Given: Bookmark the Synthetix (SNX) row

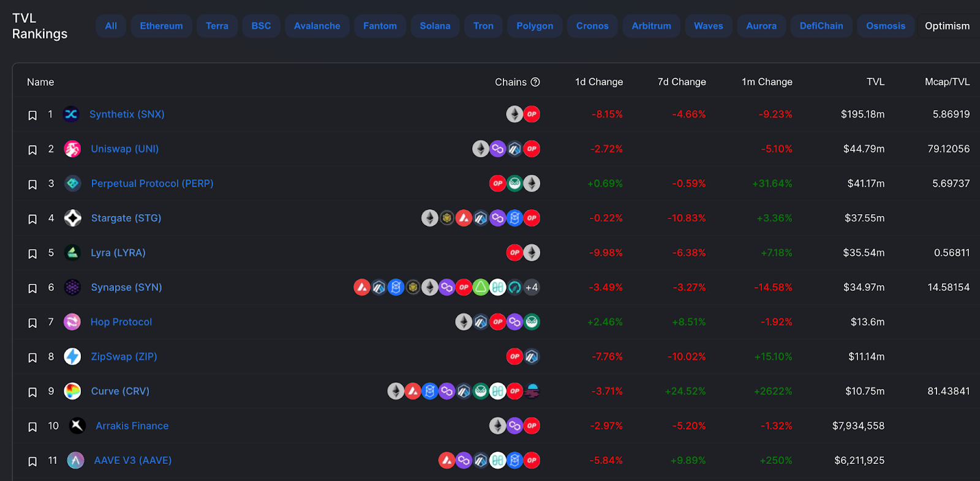Looking at the screenshot, I should 32,115.
